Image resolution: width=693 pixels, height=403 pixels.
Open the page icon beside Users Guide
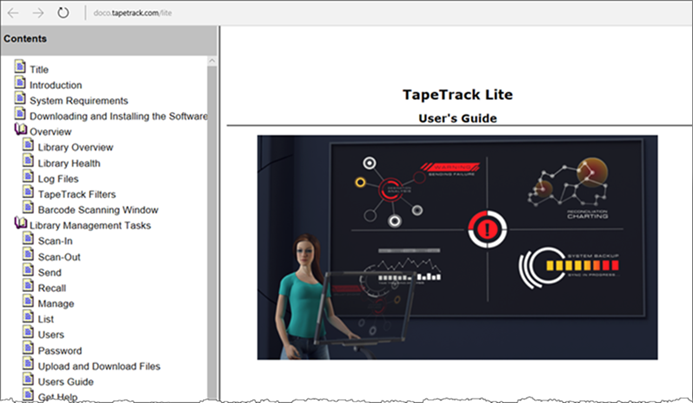28,379
